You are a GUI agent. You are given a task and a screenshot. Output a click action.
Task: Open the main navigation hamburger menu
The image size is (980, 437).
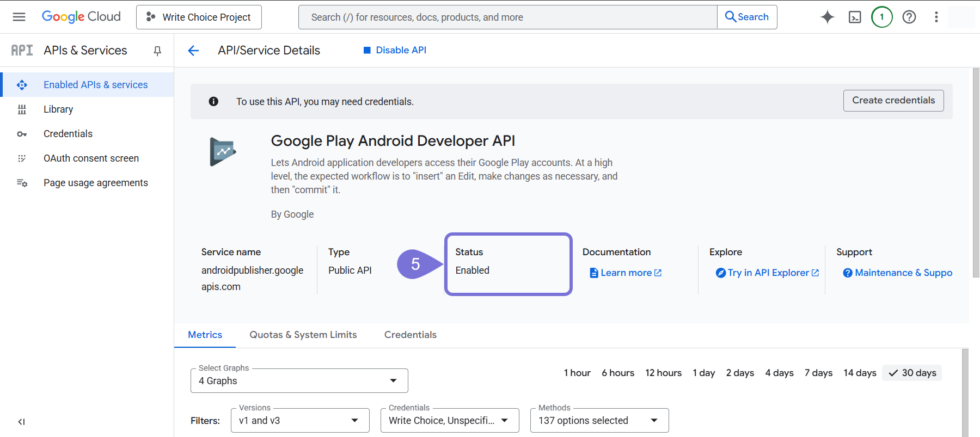[x=19, y=17]
